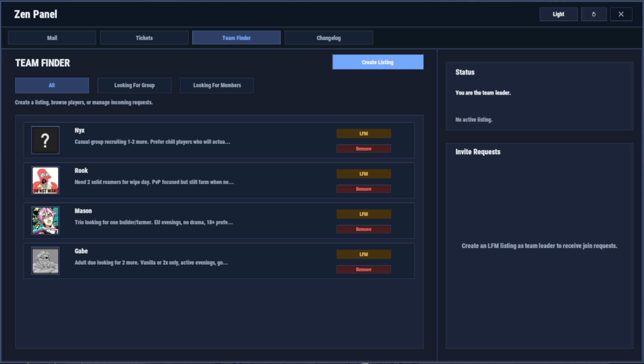Remove Rook's listing
The image size is (644, 364).
364,189
